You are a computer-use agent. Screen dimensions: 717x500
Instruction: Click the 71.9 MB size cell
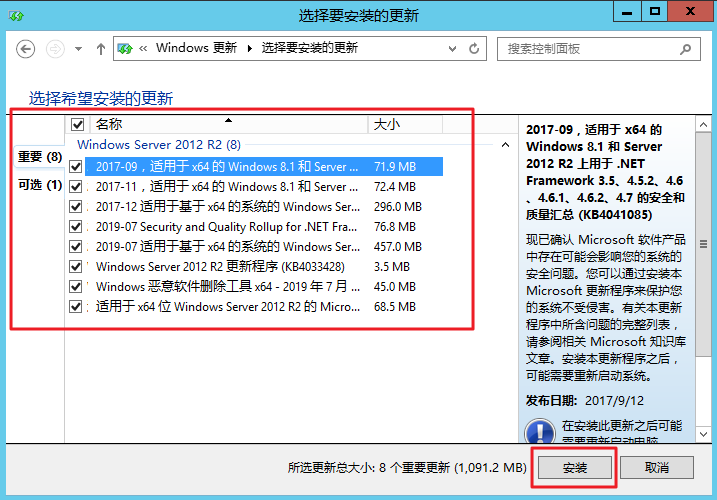(x=395, y=167)
